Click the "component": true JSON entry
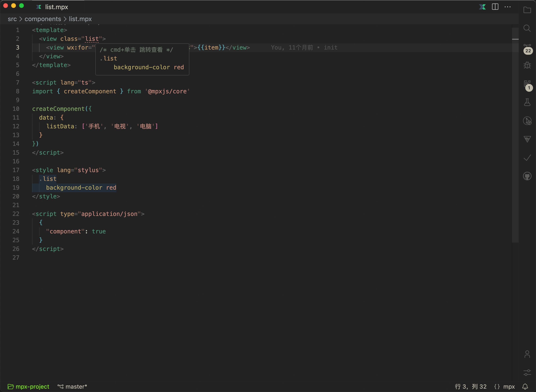 [x=76, y=231]
